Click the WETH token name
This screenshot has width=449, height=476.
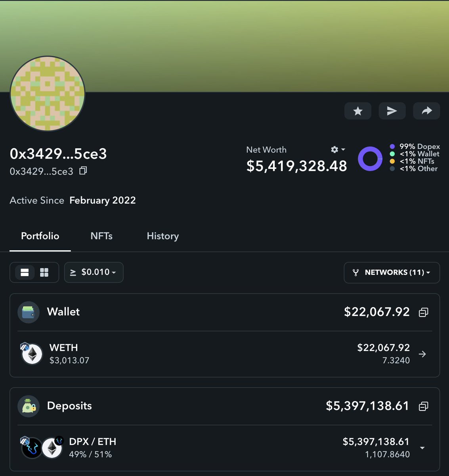[63, 347]
